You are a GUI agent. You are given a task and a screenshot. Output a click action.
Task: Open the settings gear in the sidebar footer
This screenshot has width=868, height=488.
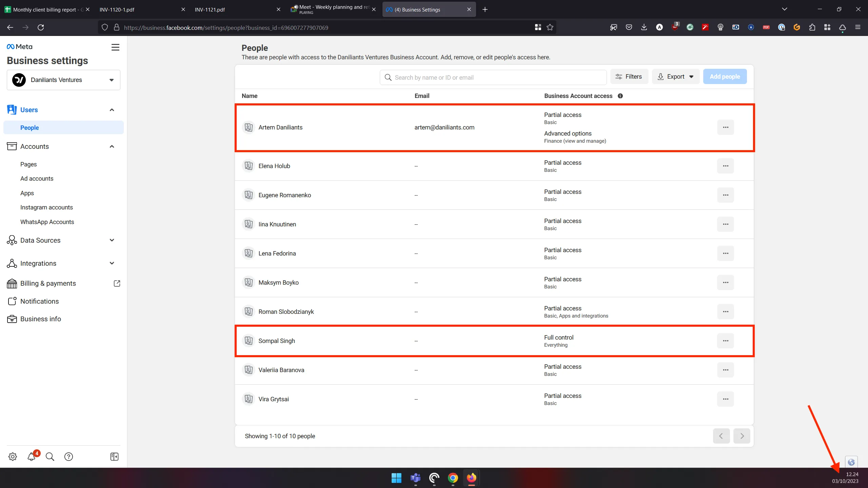[x=13, y=456]
